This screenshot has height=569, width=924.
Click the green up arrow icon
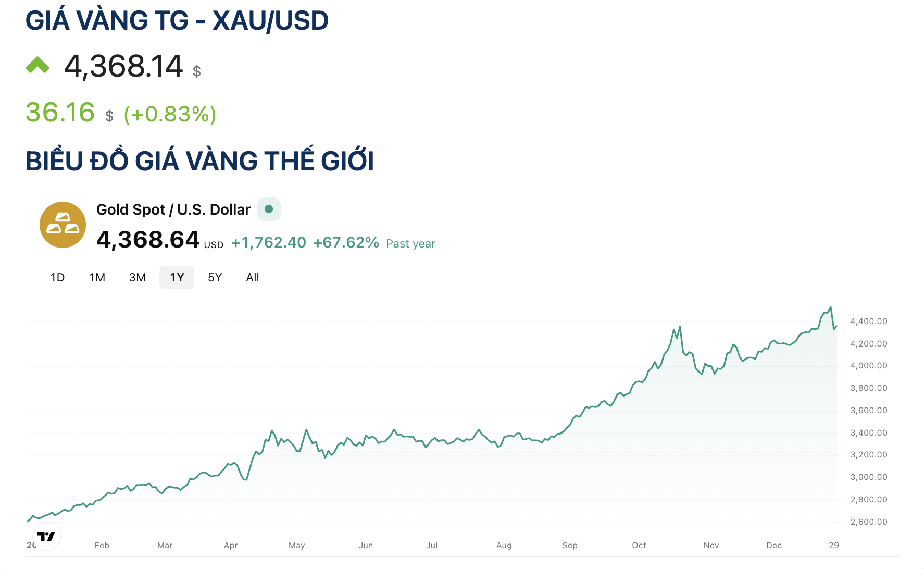coord(38,66)
